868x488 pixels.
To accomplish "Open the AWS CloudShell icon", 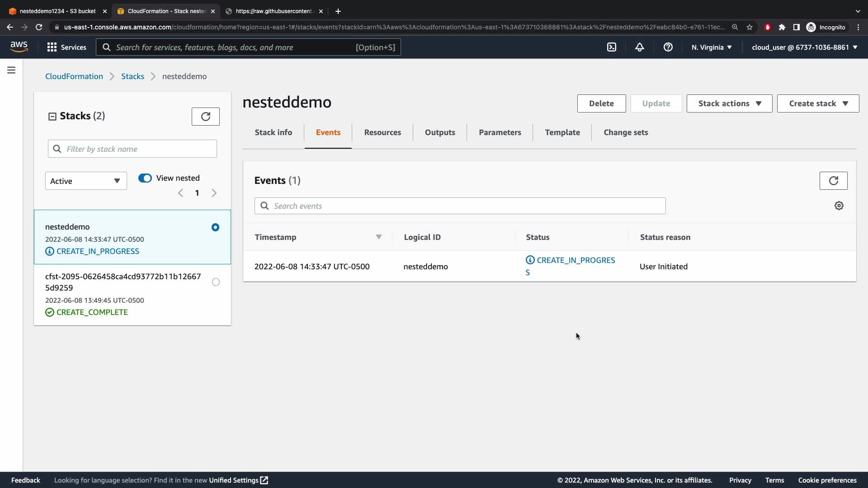I will (611, 47).
